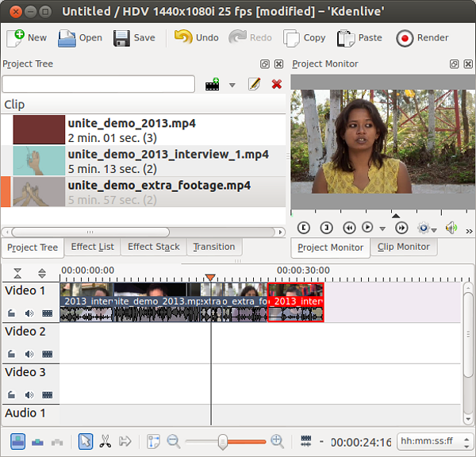
Task: Switch to the Effect List tab
Action: pos(92,247)
